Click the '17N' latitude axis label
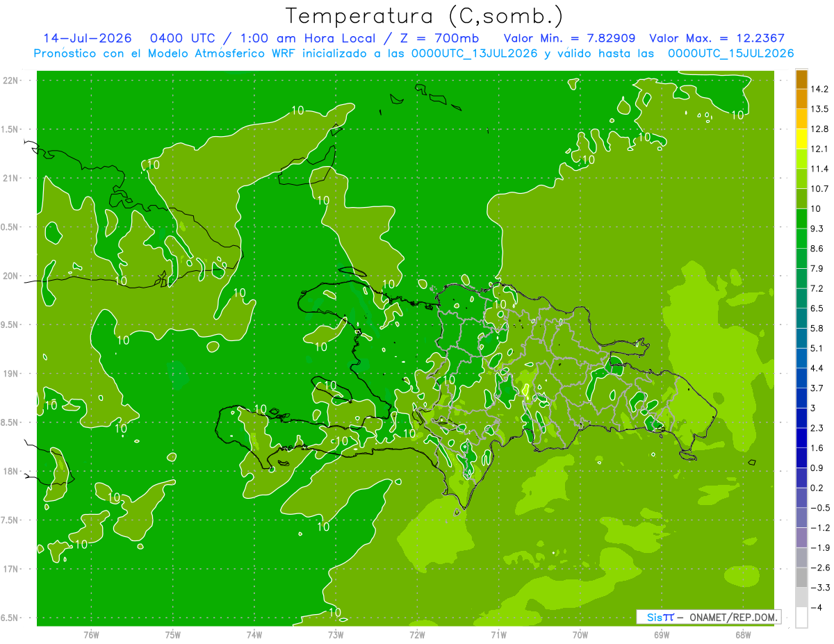The height and width of the screenshot is (644, 834). [10, 569]
